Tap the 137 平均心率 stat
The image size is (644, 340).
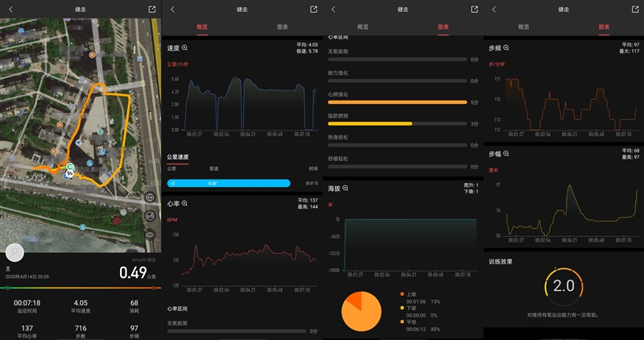coord(27,332)
